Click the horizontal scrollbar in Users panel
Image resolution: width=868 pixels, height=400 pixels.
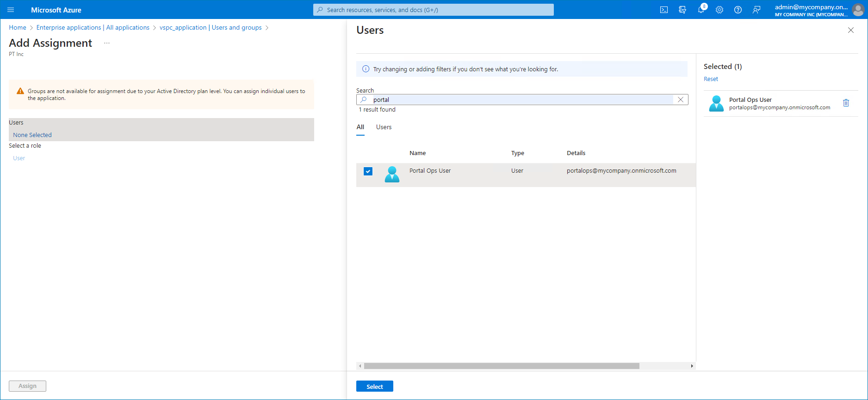pyautogui.click(x=502, y=366)
